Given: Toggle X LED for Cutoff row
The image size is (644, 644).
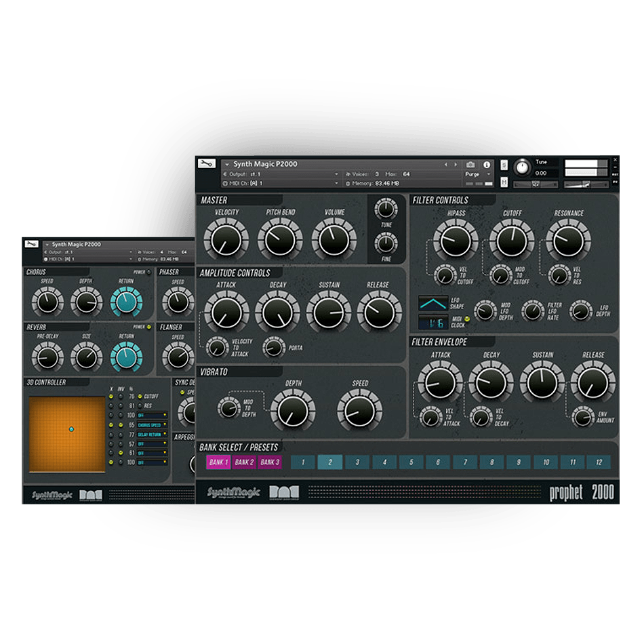Looking at the screenshot, I should [x=111, y=397].
